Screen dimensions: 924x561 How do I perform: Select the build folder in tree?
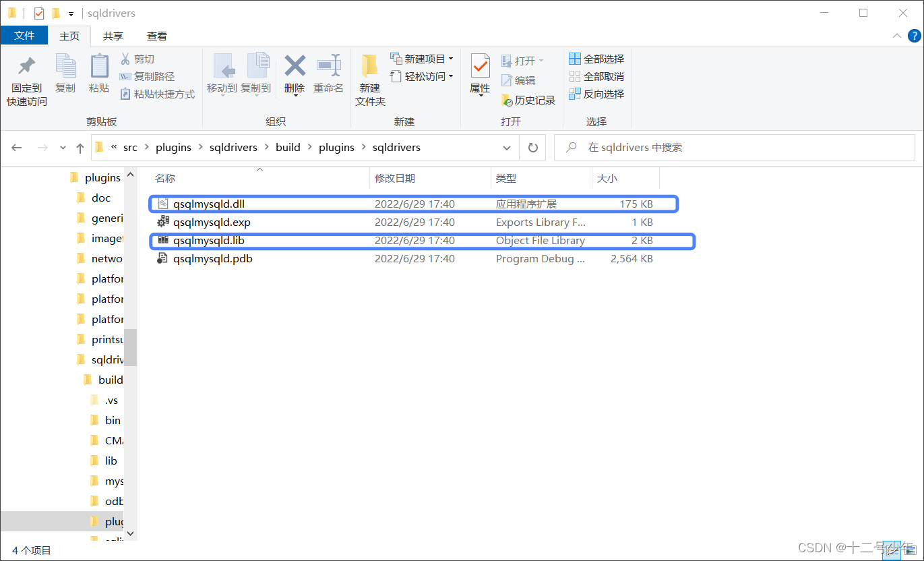point(104,380)
